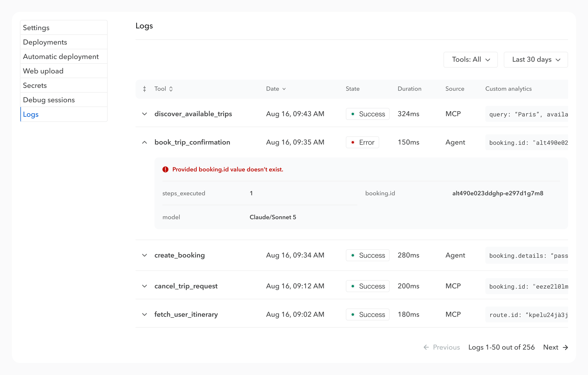Click the collapse-all rows icon in table header
Viewport: 588px width, 375px height.
pos(145,89)
